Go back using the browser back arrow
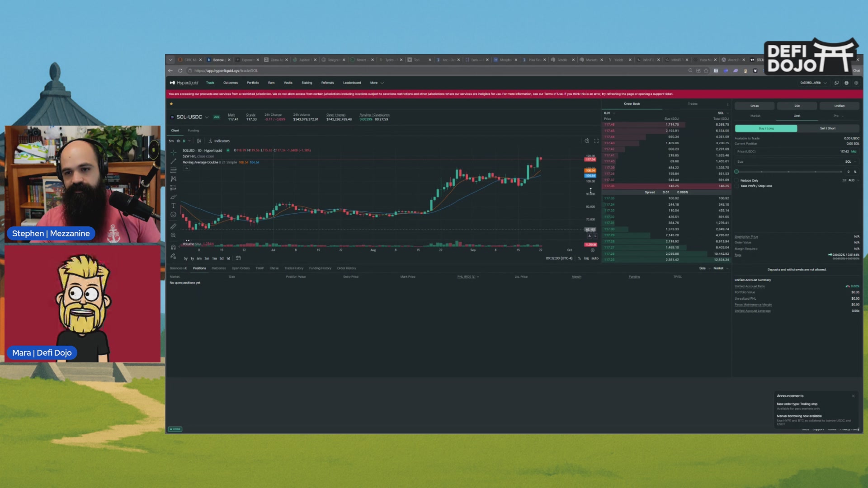The width and height of the screenshot is (868, 488). [x=170, y=70]
